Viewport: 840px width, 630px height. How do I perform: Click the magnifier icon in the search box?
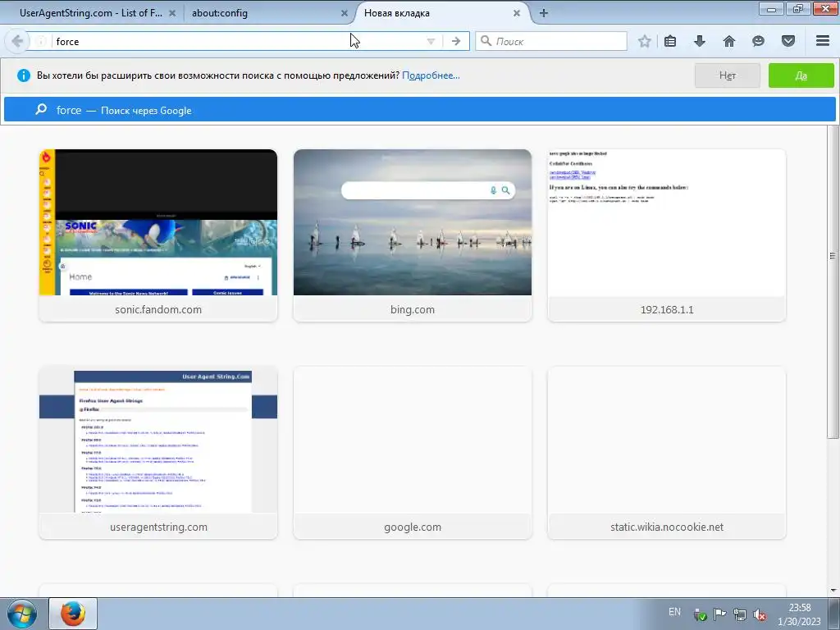pos(486,41)
